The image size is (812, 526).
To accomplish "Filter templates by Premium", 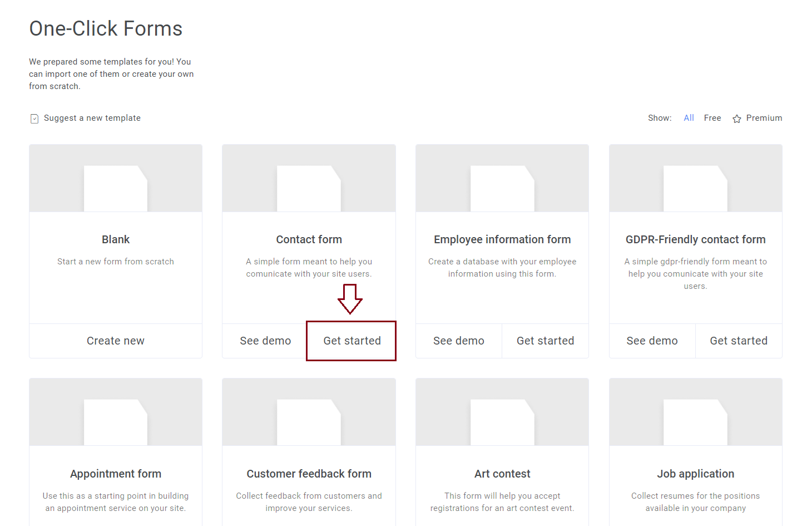I will click(764, 118).
